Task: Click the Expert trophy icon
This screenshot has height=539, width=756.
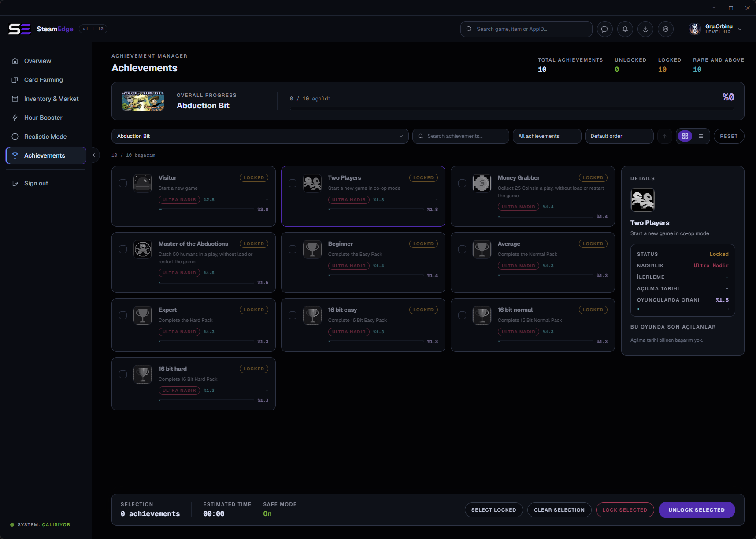Action: [143, 315]
